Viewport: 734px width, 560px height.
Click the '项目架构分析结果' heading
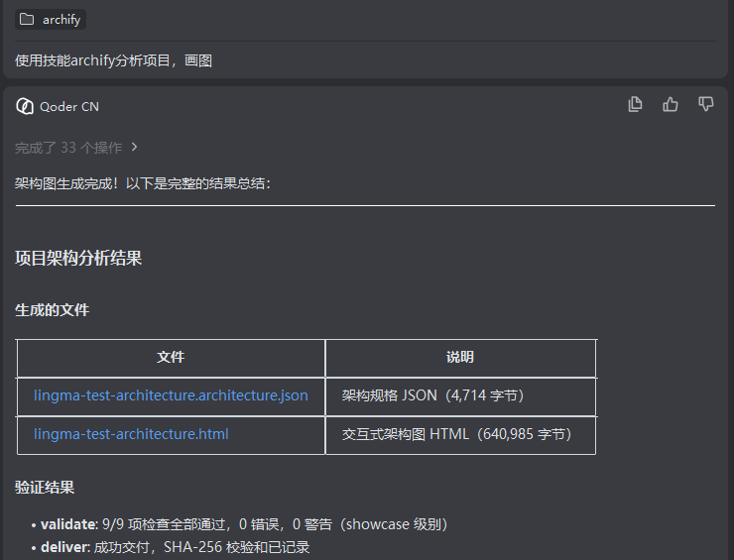(x=78, y=258)
